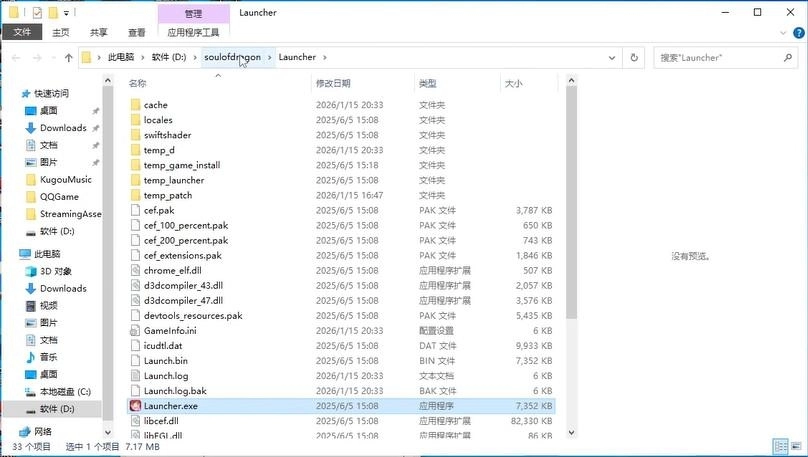Sort by the 类型 column header

tap(428, 83)
